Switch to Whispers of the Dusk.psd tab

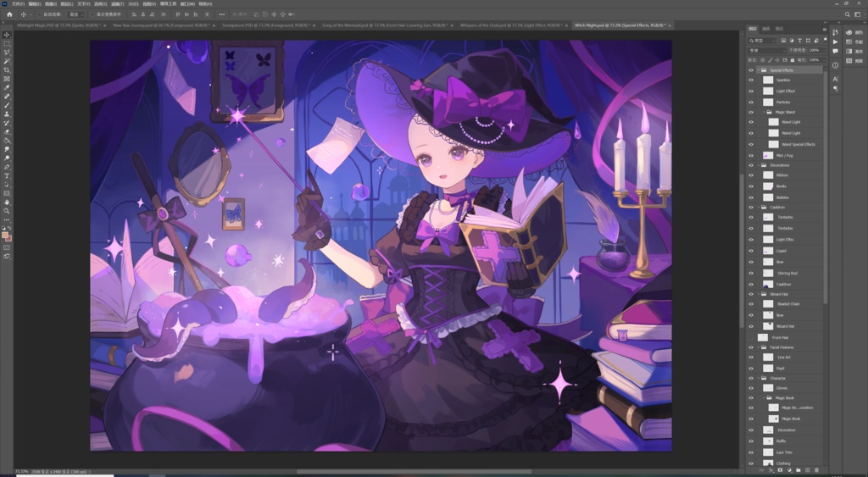[x=511, y=25]
